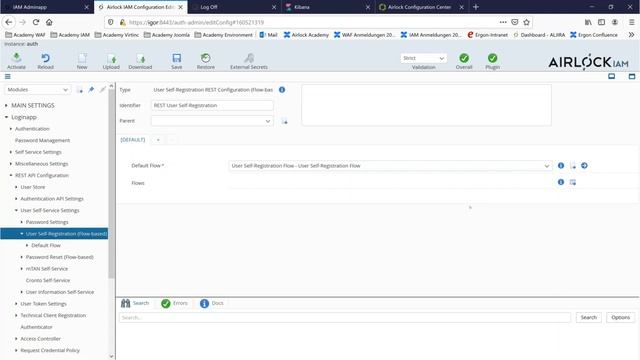Show info for Default Flow
This screenshot has height=360, width=640.
561,165
